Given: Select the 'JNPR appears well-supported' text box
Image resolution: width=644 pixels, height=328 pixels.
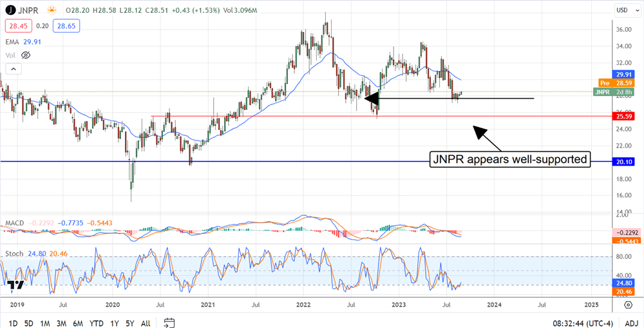Looking at the screenshot, I should [x=509, y=159].
